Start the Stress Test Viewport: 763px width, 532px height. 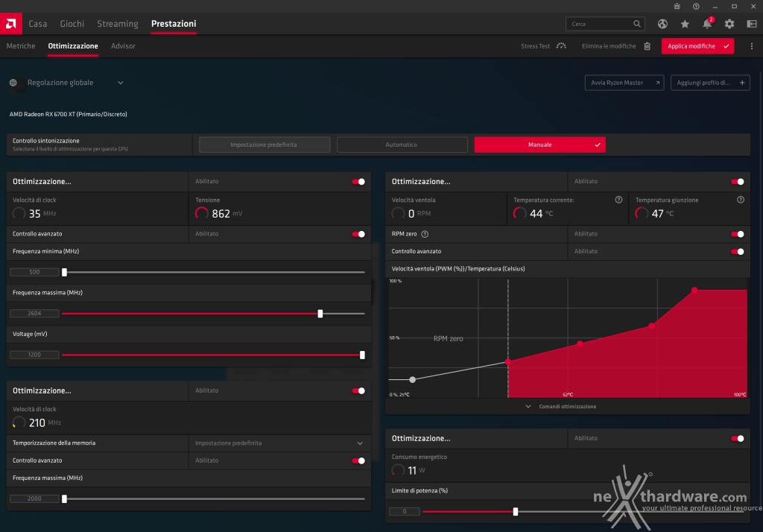543,46
